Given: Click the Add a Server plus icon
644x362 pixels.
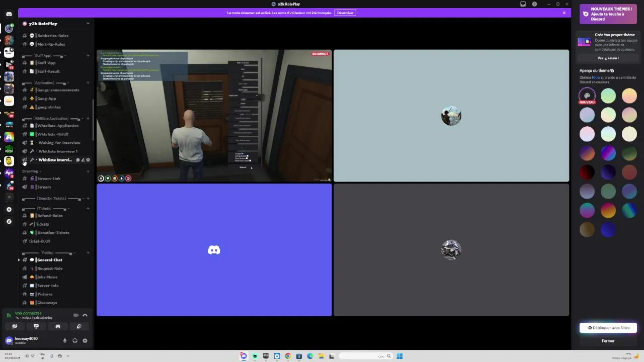Looking at the screenshot, I should 9,209.
